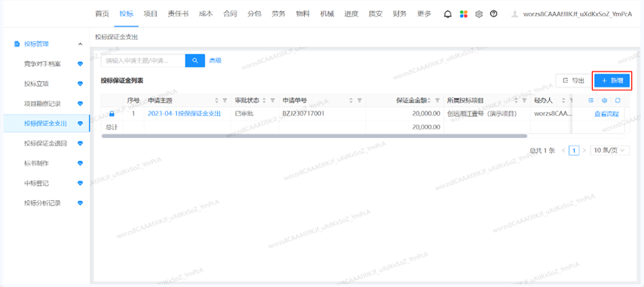Image resolution: width=644 pixels, height=287 pixels.
Task: Open the help question mark icon
Action: pos(493,14)
